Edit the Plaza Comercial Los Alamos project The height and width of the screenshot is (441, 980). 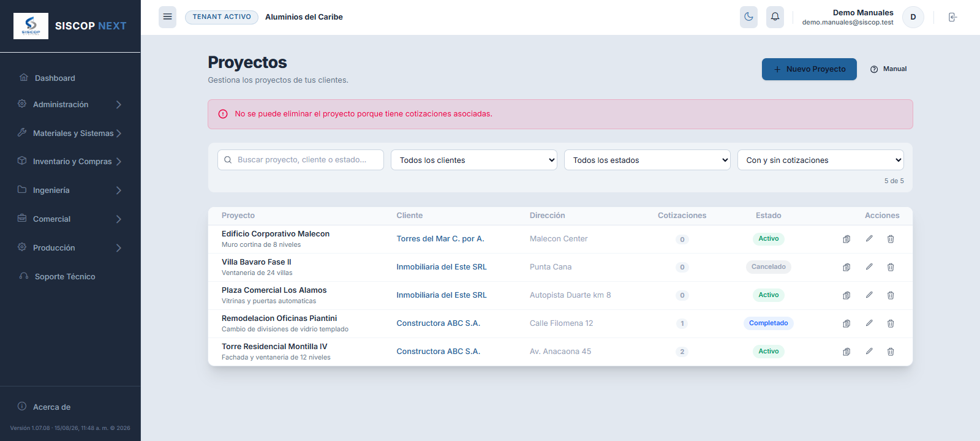869,295
